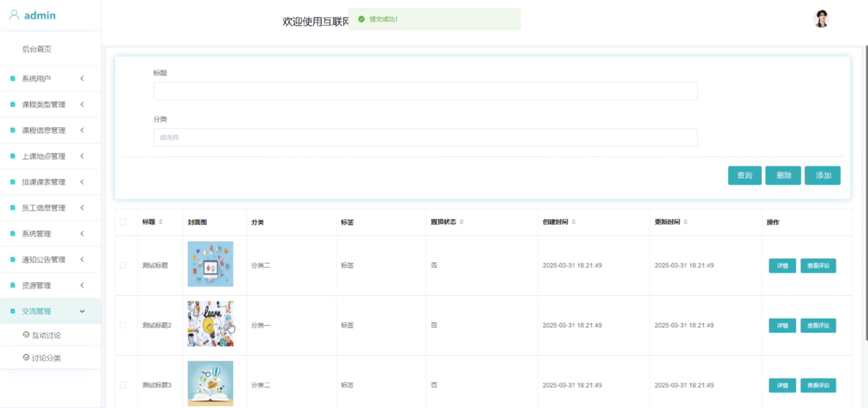The image size is (868, 408).
Task: Sort by 置顶状态 column arrows
Action: [x=462, y=222]
